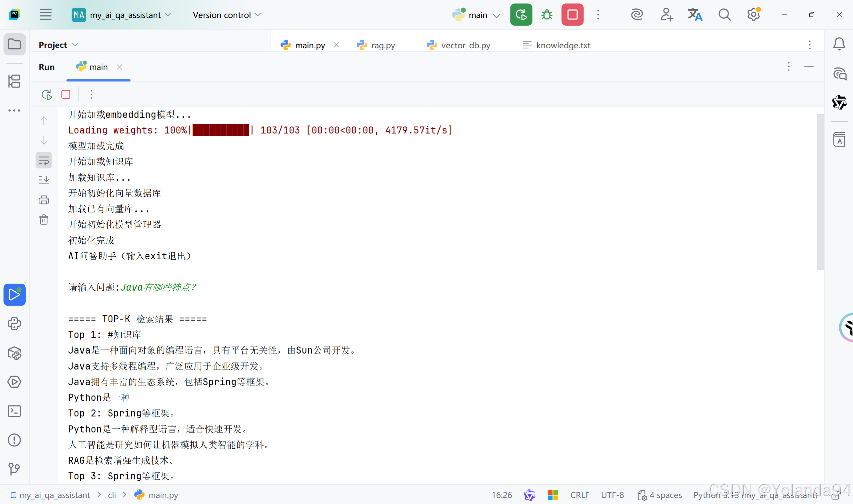
Task: Hide the Run tool window
Action: click(x=809, y=67)
